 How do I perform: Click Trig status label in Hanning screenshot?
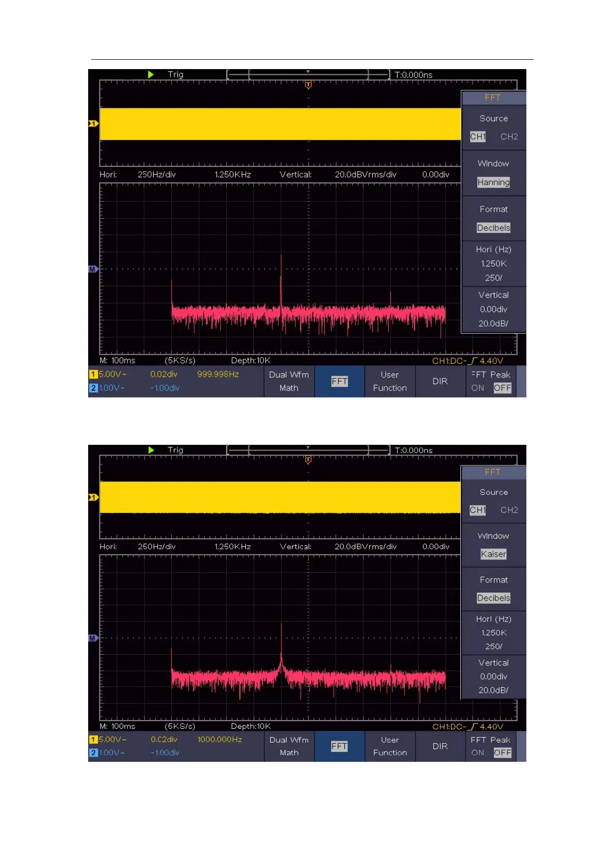(175, 74)
